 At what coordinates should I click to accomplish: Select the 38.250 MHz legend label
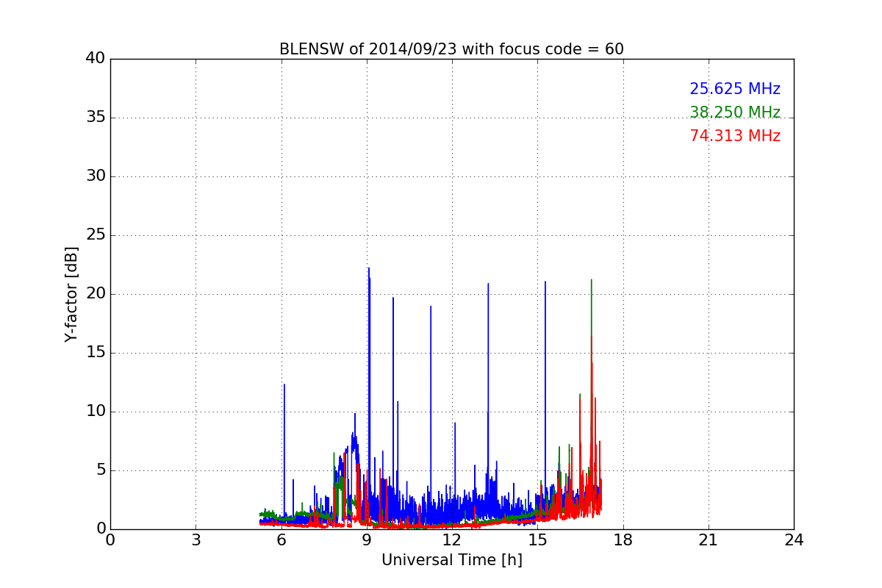point(735,112)
